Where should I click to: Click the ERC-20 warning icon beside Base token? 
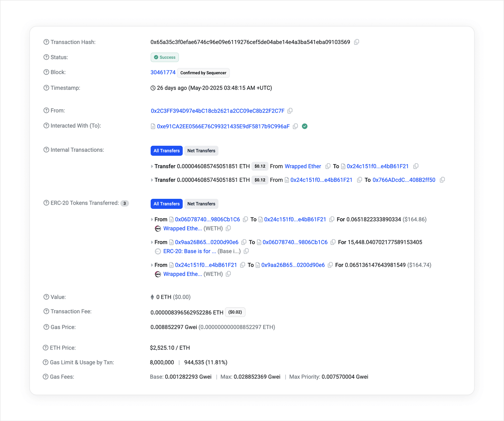(157, 251)
